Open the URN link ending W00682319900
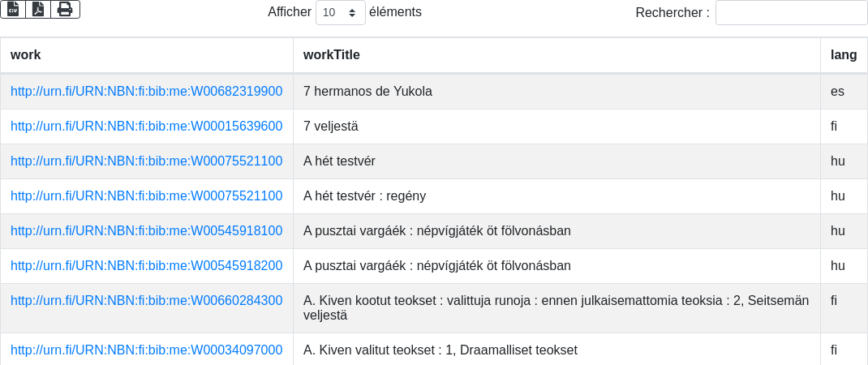Screen dimensions: 868x365 tap(147, 92)
